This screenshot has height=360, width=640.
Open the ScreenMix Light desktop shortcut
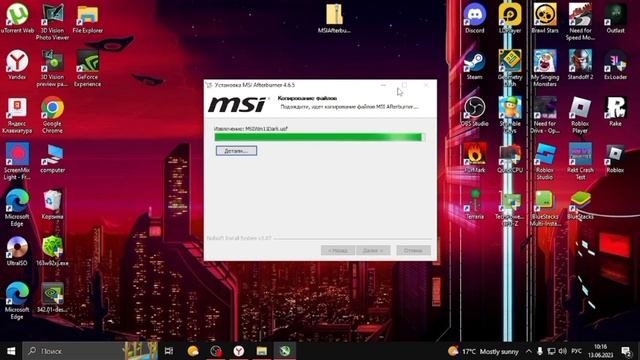[x=17, y=161]
